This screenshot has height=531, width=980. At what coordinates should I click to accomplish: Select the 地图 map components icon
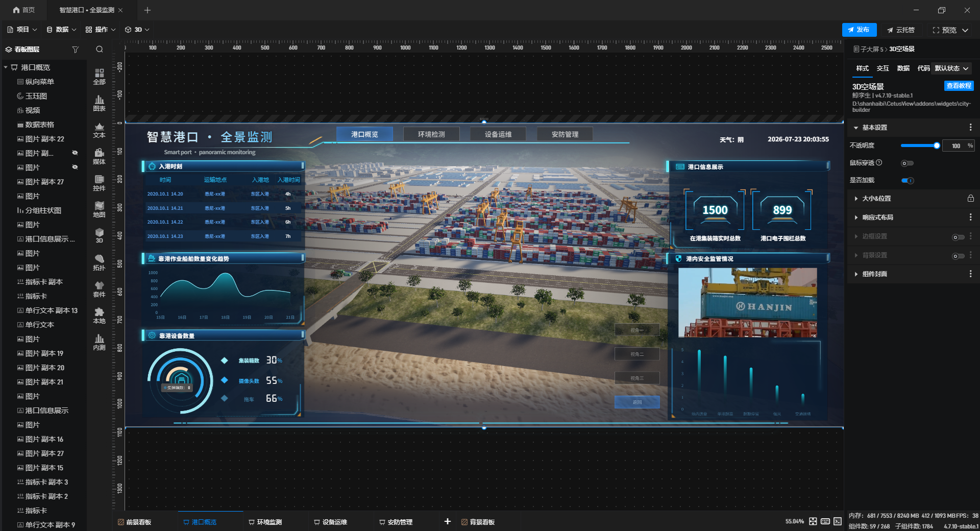pyautogui.click(x=99, y=209)
